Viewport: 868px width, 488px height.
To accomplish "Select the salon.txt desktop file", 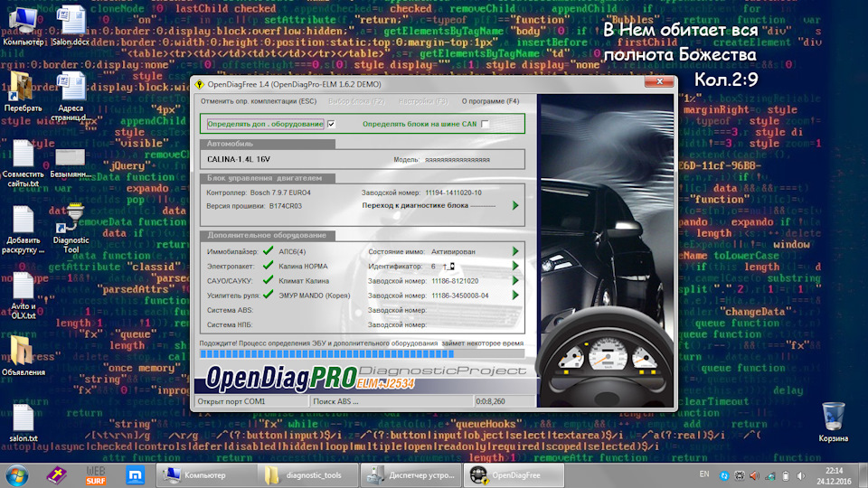I will [x=23, y=423].
